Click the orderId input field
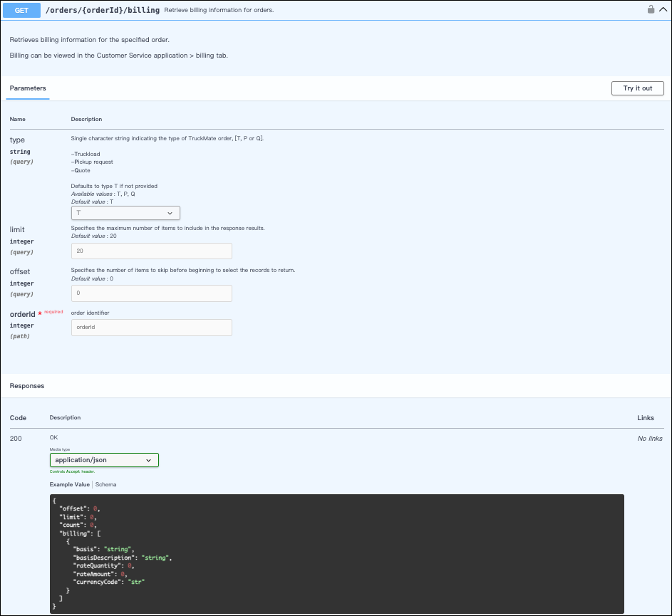Viewport: 672px width, 616px height. [x=151, y=327]
